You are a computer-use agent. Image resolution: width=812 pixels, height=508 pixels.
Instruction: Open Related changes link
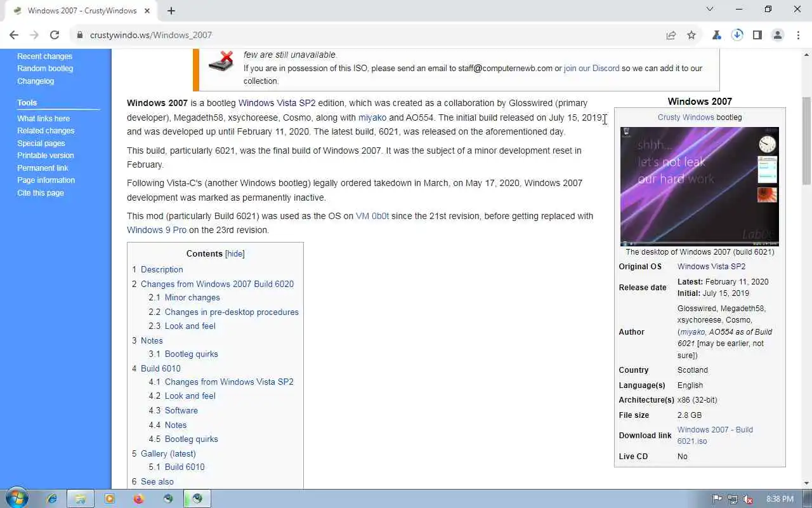(46, 131)
